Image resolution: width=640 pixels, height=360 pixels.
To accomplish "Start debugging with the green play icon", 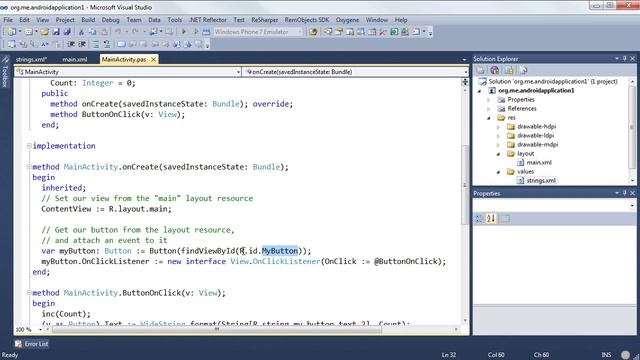I will [x=184, y=31].
